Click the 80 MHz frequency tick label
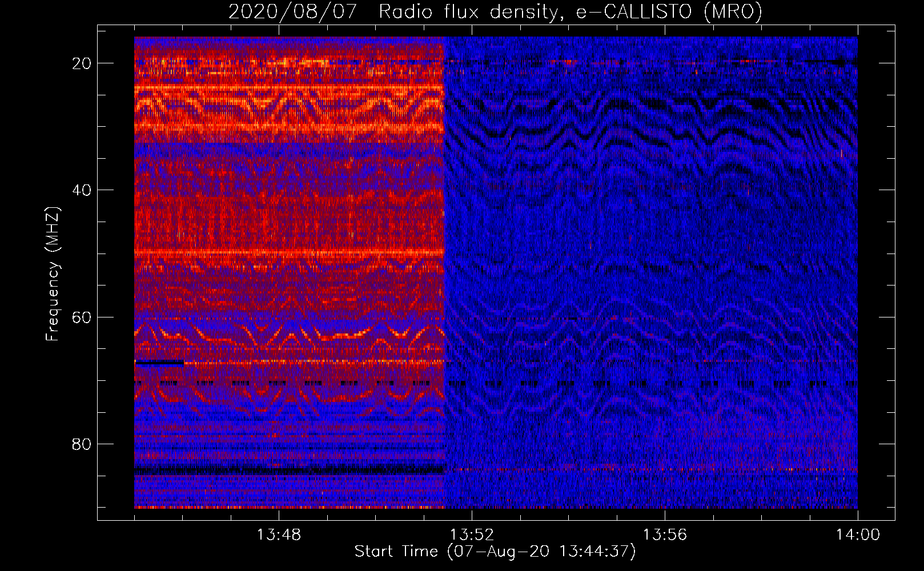 pyautogui.click(x=82, y=444)
